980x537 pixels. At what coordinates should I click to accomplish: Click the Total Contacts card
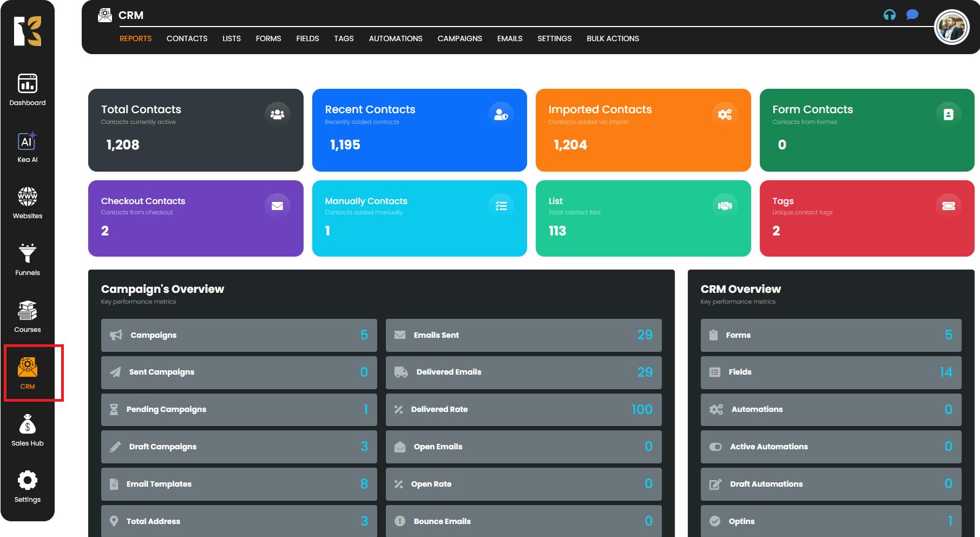coord(195,130)
